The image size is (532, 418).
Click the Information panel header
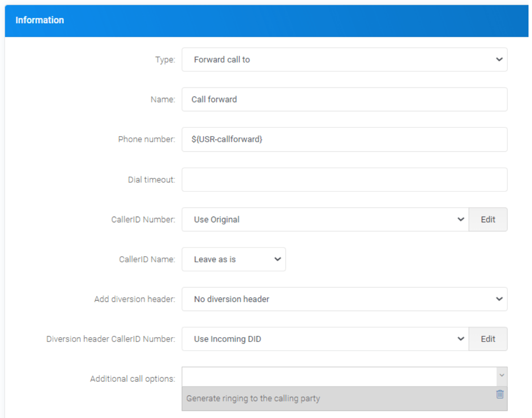coord(40,20)
